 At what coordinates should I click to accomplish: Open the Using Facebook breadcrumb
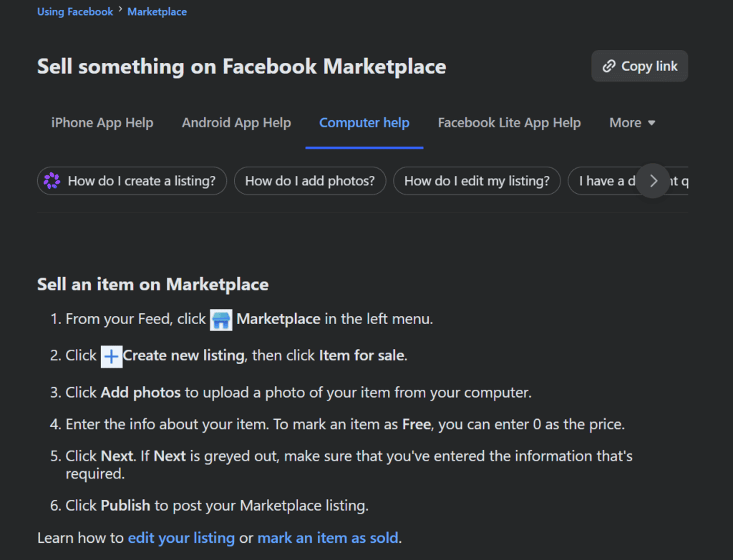click(x=74, y=11)
